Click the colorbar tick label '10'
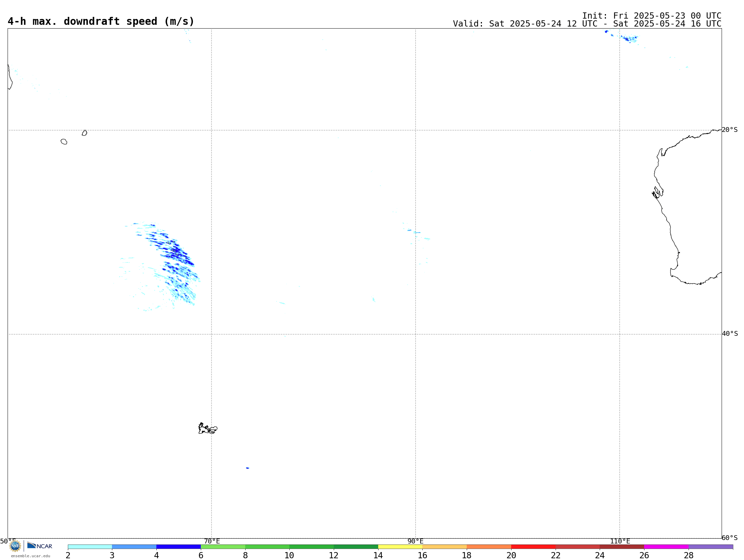The height and width of the screenshot is (560, 744). 289,555
